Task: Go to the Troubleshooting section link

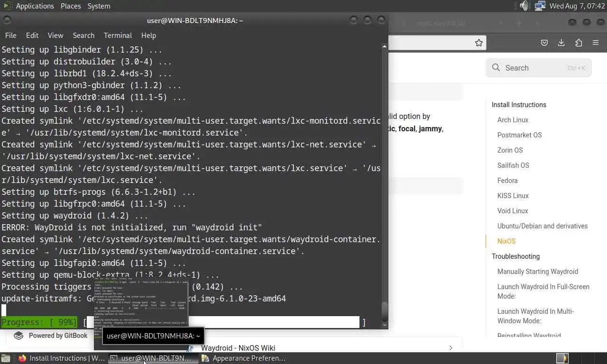Action: point(515,256)
